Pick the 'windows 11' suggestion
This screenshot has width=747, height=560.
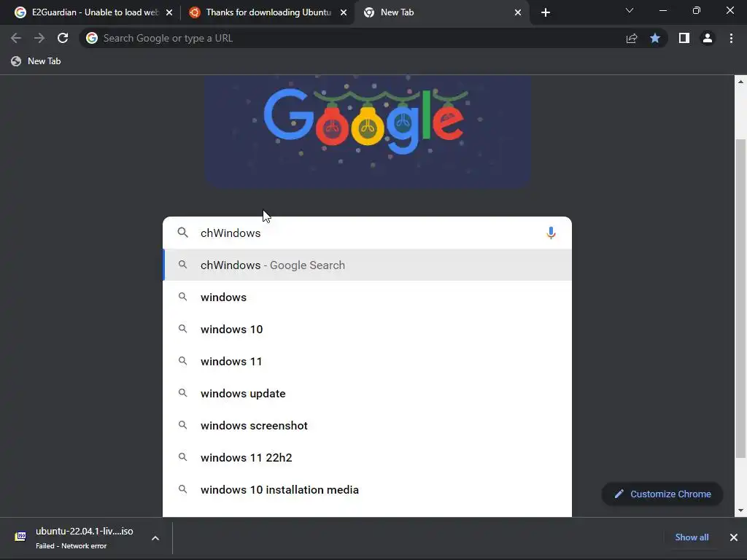[x=367, y=361]
